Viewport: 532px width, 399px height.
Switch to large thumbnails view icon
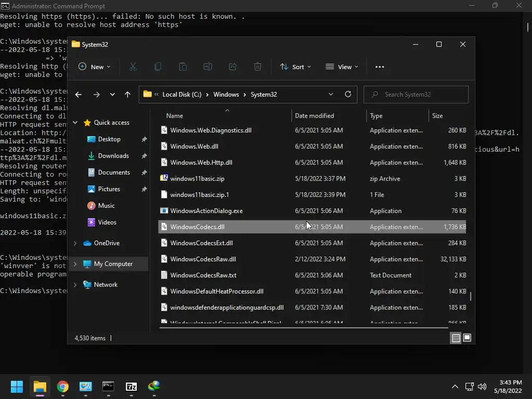467,338
